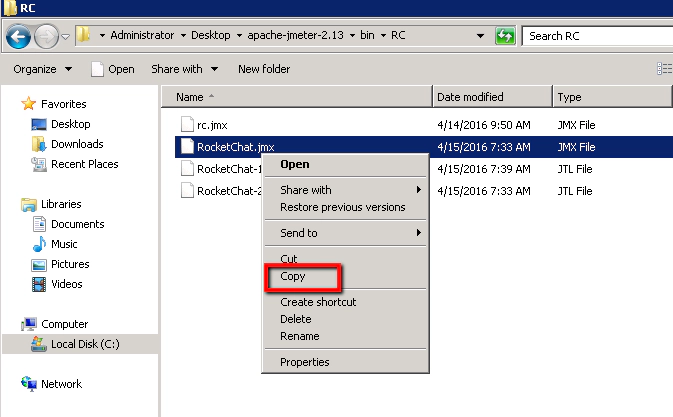Open Send to submenu
Viewport: 673px width, 417px height.
click(x=346, y=233)
